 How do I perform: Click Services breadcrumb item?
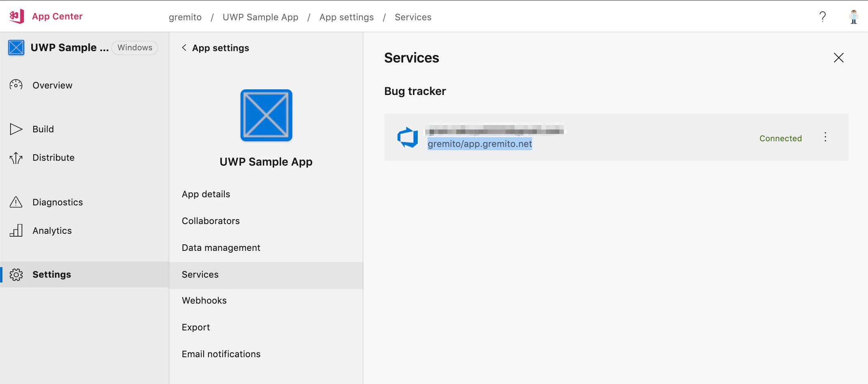(413, 17)
